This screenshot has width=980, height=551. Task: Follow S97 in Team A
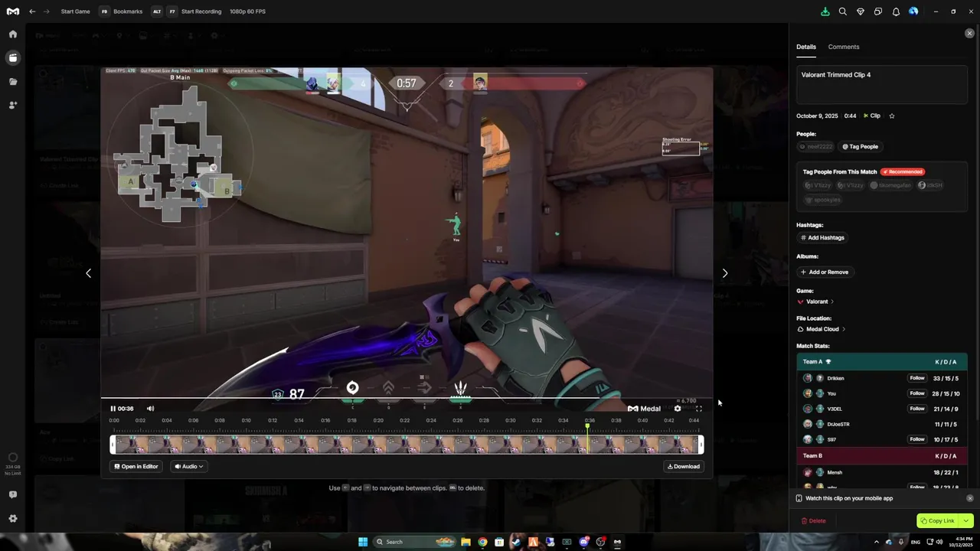[917, 439]
